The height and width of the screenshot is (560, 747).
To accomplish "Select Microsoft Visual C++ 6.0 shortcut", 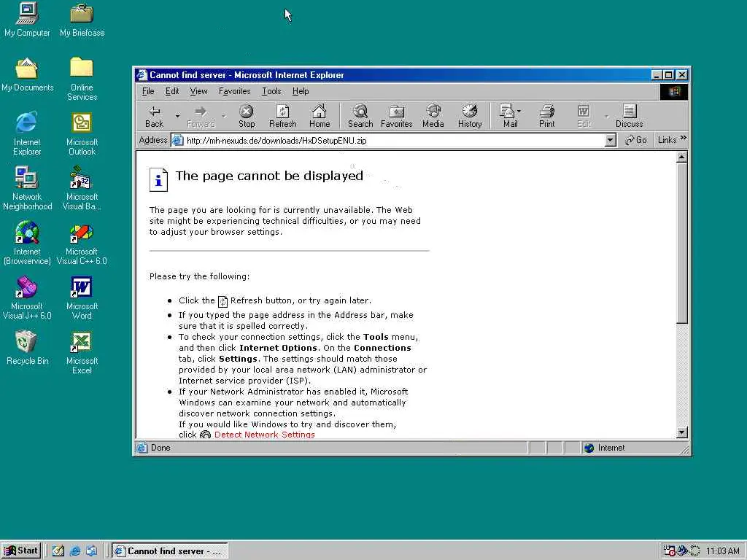I will 82,244.
